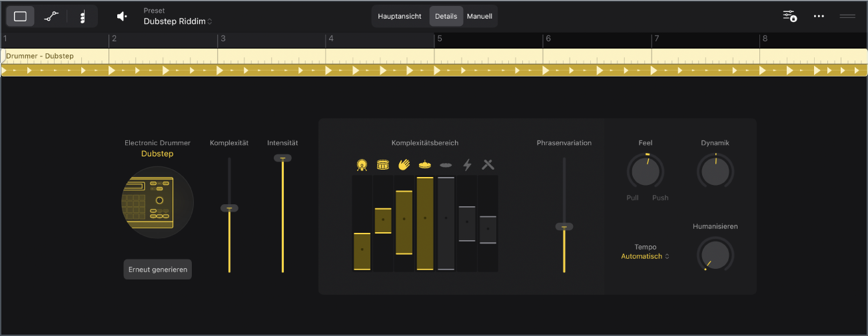
Task: Switch to the Manuell tab
Action: click(480, 16)
